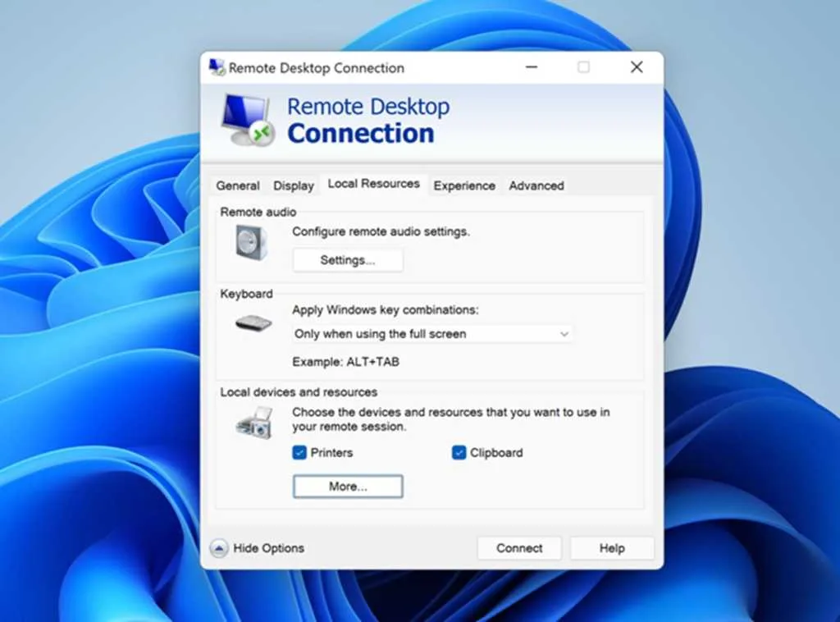Screen dimensions: 840x622
Task: Open remote audio Settings
Action: tap(347, 260)
